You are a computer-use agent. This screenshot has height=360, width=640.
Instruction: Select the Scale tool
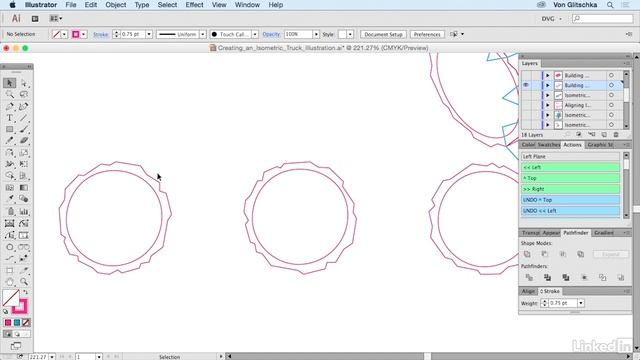[x=24, y=153]
